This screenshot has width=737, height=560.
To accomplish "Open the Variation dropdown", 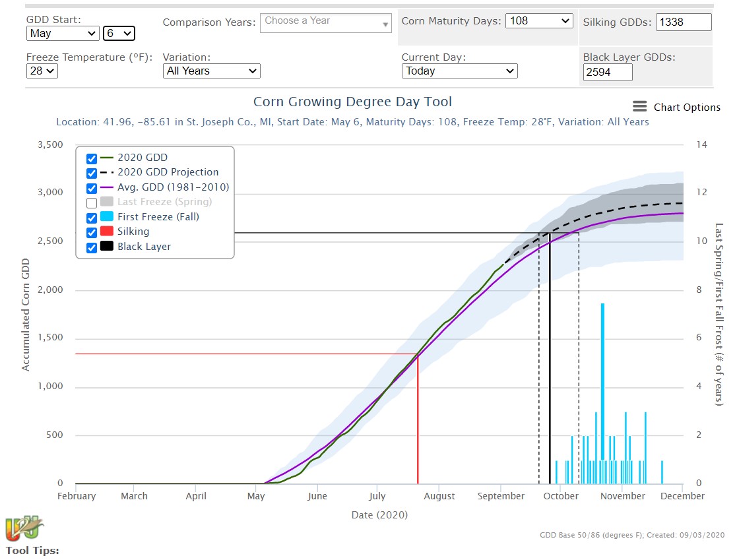I will [211, 71].
